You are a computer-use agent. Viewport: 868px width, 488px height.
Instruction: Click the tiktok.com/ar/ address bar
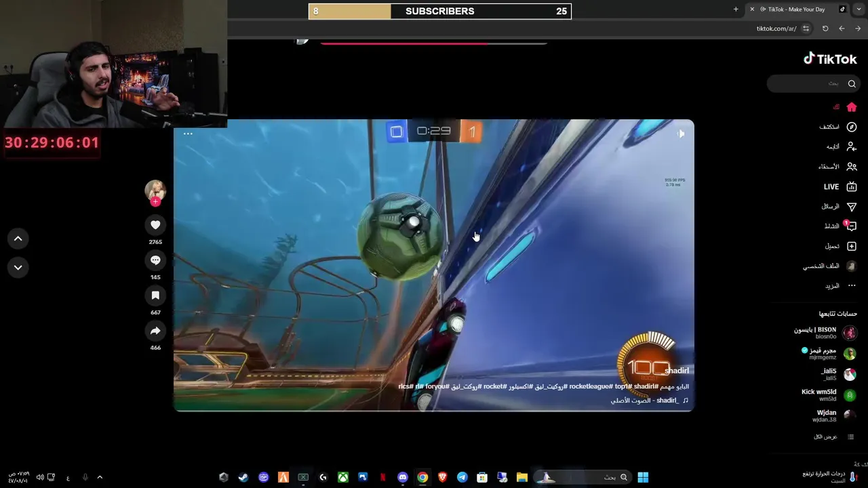click(x=776, y=28)
